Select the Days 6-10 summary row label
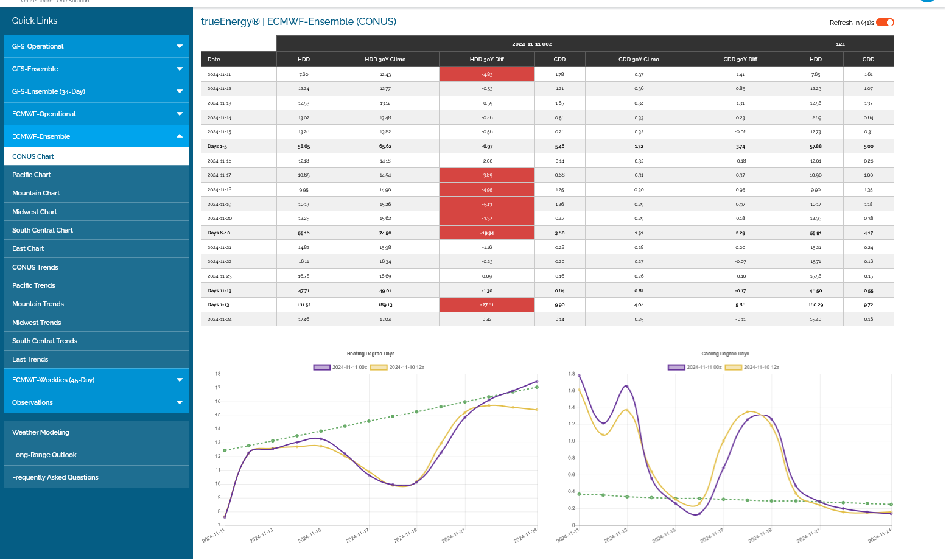The width and height of the screenshot is (946, 560). [239, 233]
